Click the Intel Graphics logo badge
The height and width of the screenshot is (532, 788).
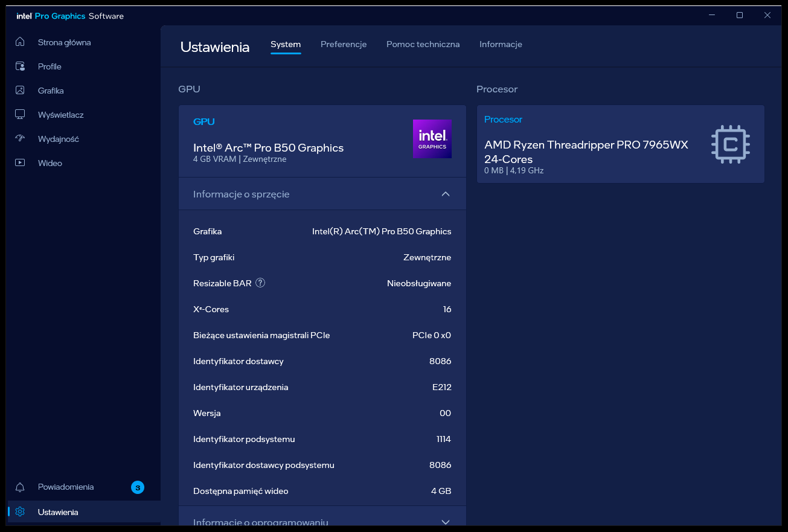432,139
